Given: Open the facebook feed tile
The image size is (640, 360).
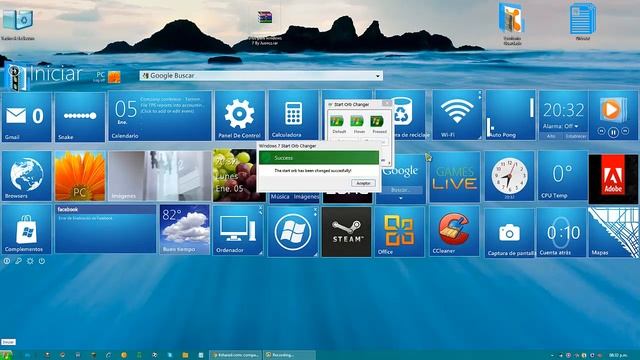Looking at the screenshot, I should (105, 229).
